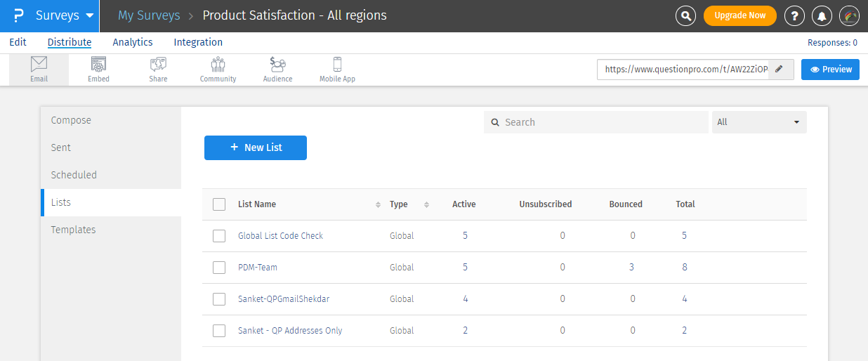Open the All filter dropdown
The image size is (868, 361).
pos(759,122)
